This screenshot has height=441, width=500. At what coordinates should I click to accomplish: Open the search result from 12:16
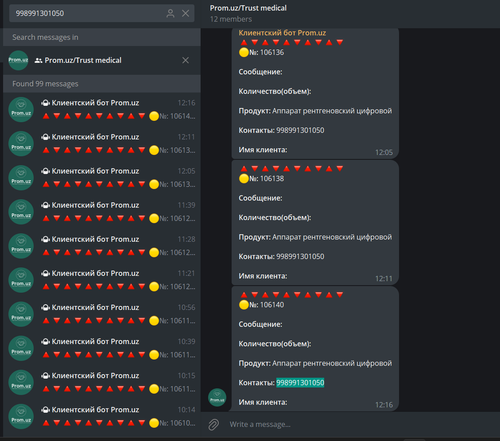coord(102,110)
